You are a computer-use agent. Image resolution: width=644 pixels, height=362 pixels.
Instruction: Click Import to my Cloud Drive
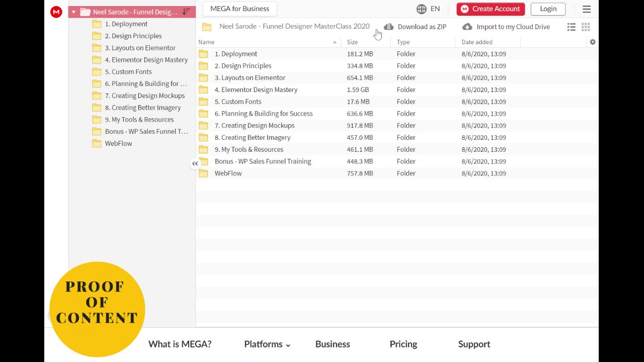click(x=513, y=27)
